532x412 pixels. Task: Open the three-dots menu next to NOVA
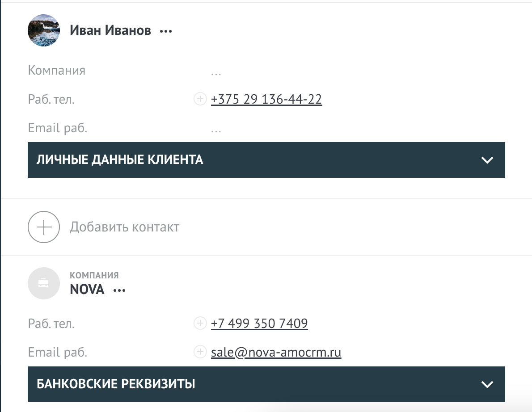click(119, 290)
